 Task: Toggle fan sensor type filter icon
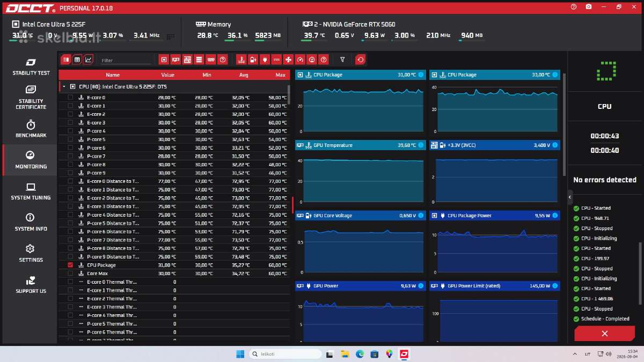288,60
